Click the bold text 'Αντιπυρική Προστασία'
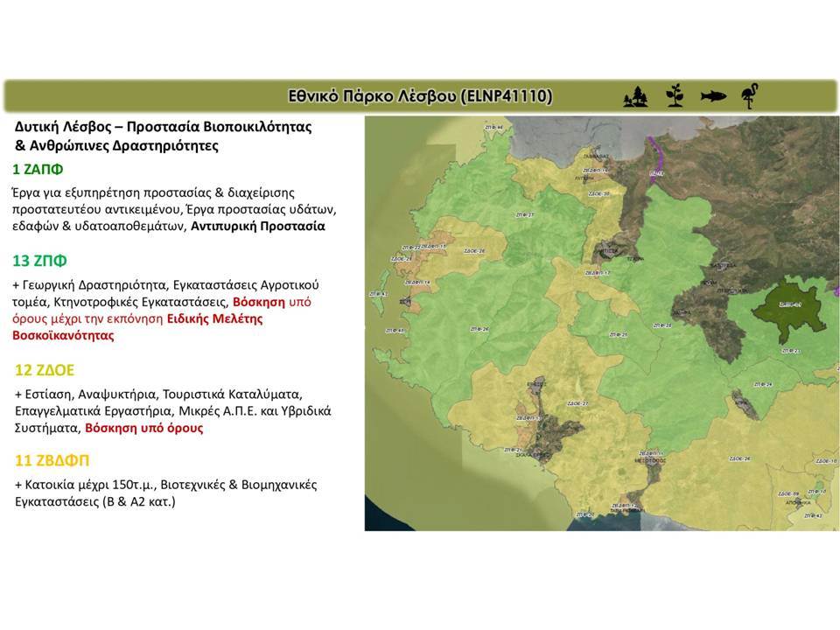Viewport: 840px width, 630px height. pos(257,226)
